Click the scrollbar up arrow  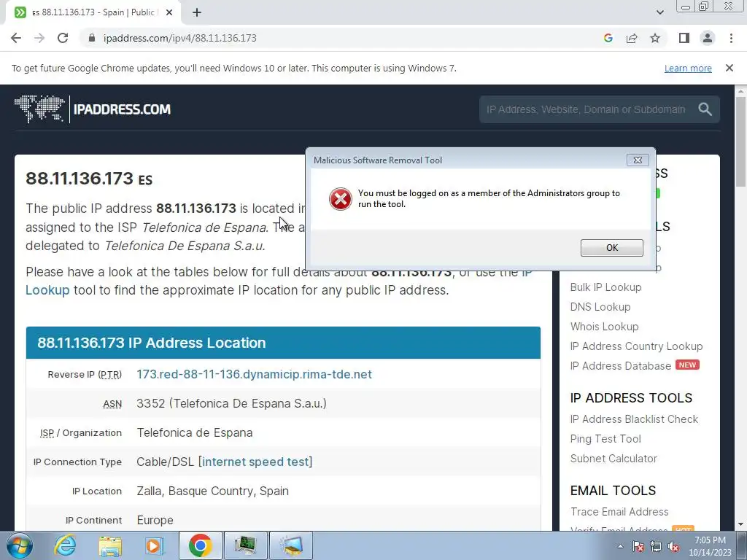pos(740,90)
